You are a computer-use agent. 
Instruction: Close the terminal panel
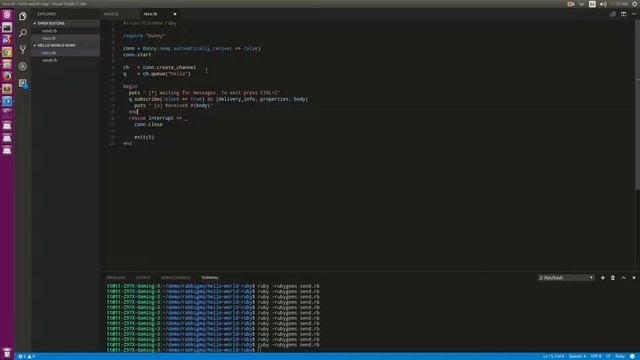point(634,278)
